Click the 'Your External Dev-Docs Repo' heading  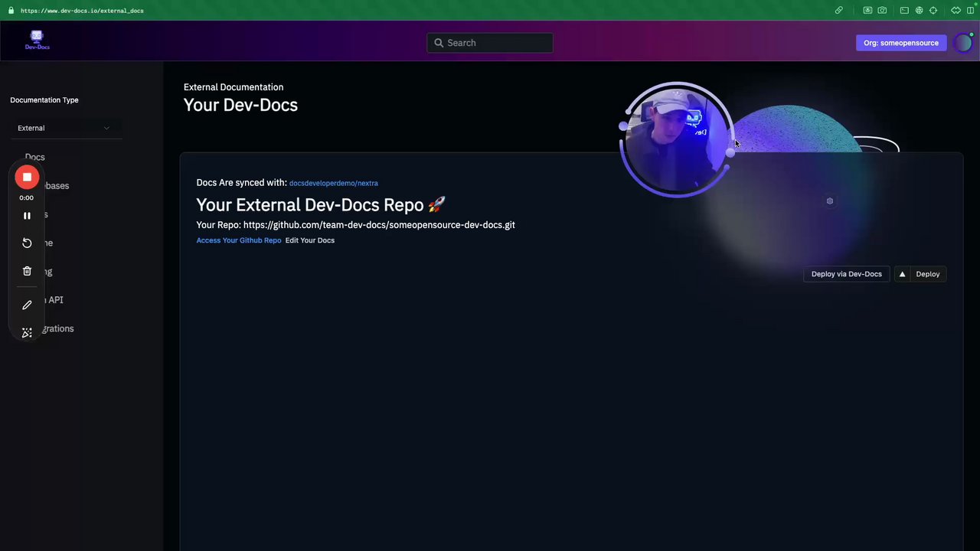coord(321,205)
